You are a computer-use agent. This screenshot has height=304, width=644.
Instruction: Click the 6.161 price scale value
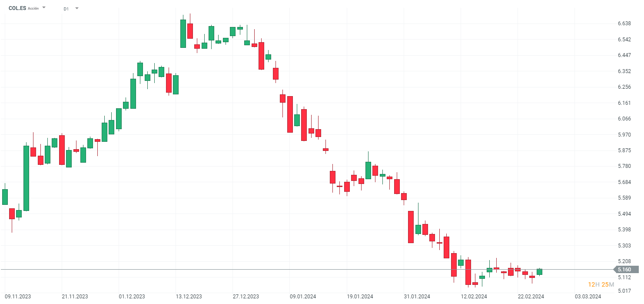tap(624, 103)
